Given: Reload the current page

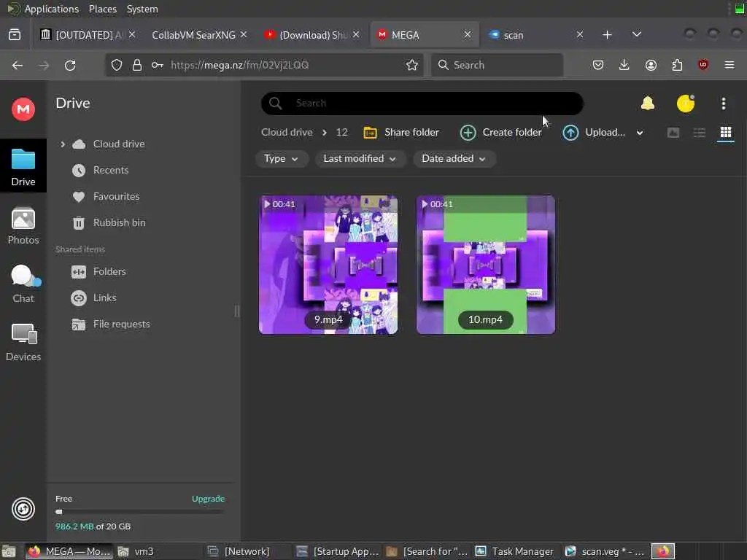Looking at the screenshot, I should click(70, 65).
